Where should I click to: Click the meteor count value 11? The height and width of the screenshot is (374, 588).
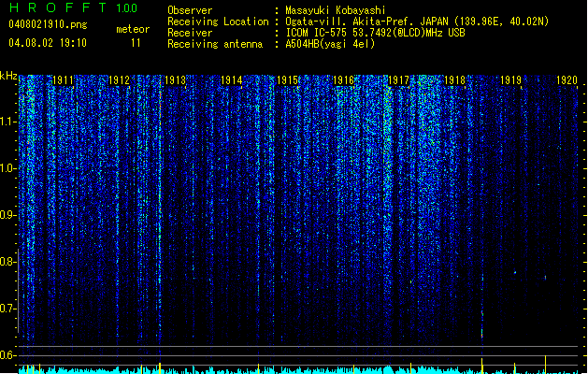tap(136, 43)
